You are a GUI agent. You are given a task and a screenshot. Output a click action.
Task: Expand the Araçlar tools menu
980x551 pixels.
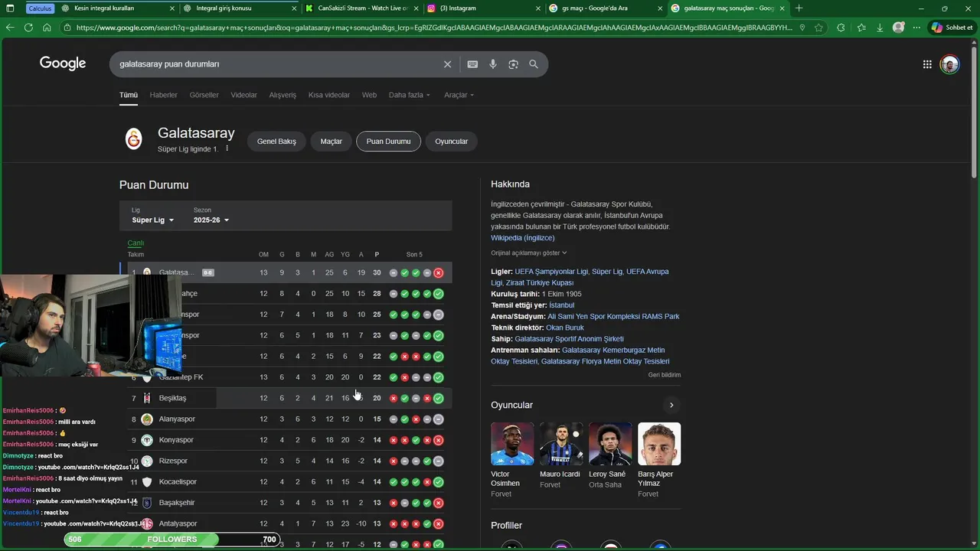[x=459, y=95]
